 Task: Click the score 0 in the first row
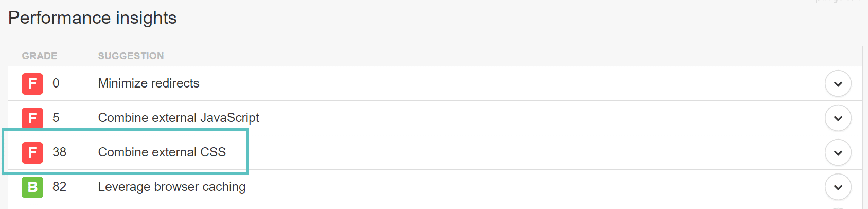[x=56, y=83]
